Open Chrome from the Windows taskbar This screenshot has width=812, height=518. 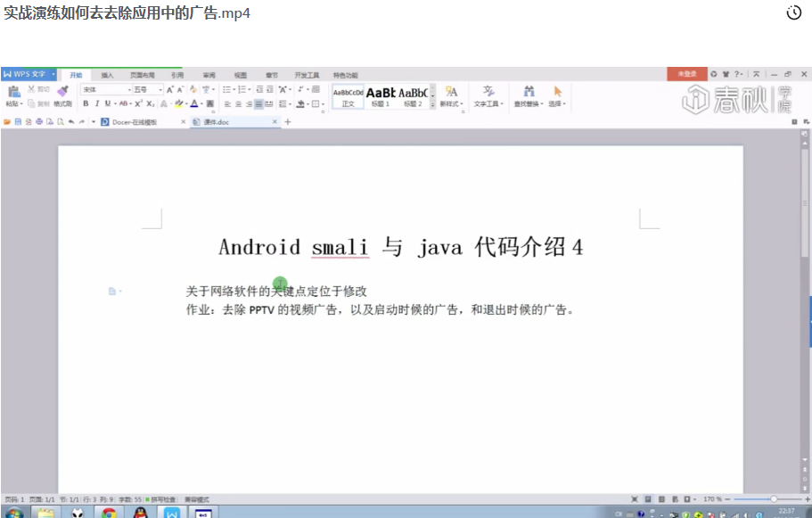tap(109, 513)
